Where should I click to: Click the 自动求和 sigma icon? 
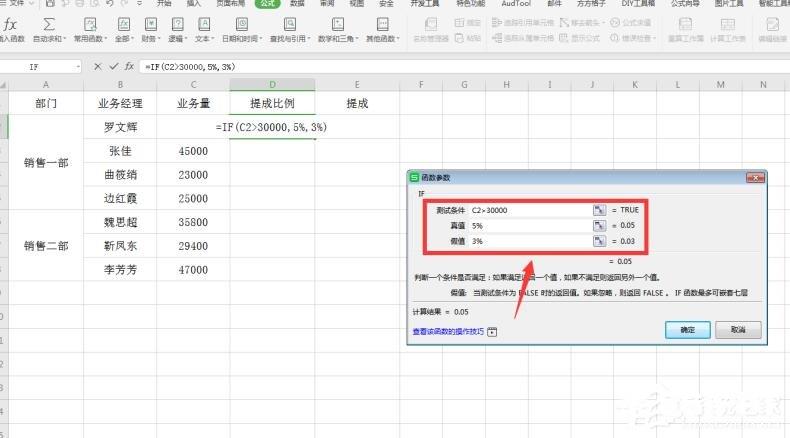click(x=49, y=24)
